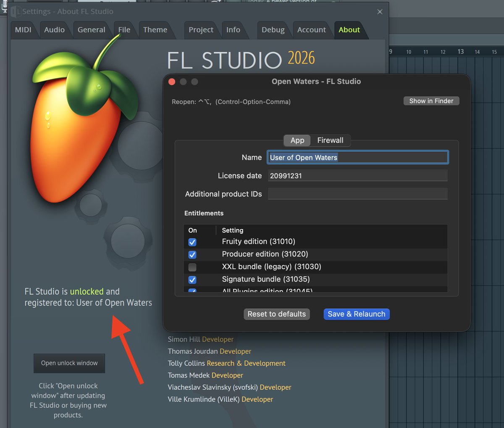Toggle the Signature bundle (31035) checkbox

(192, 280)
